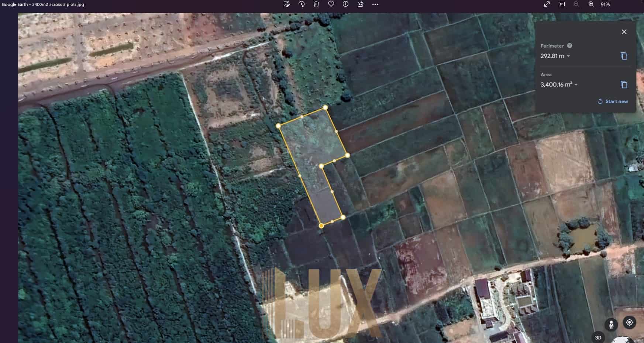This screenshot has width=644, height=343.
Task: Enter fullscreen with the diagonal arrows icon
Action: pyautogui.click(x=547, y=4)
